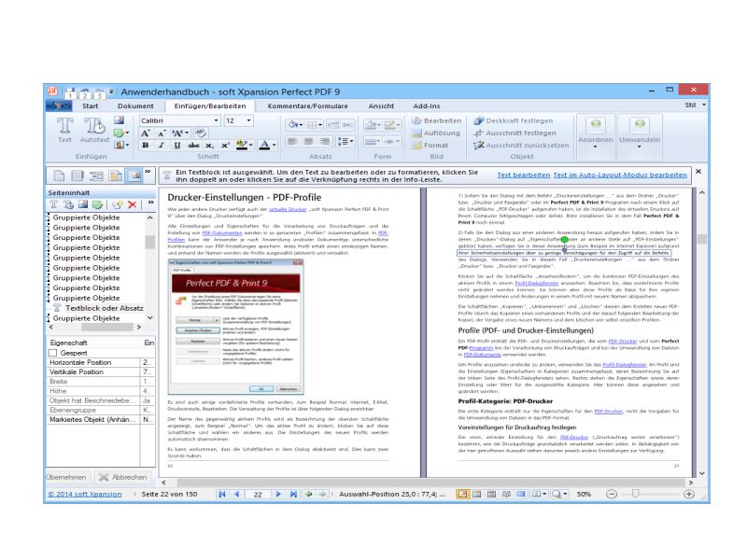Go to the next page
The height and width of the screenshot is (560, 747).
tap(278, 495)
